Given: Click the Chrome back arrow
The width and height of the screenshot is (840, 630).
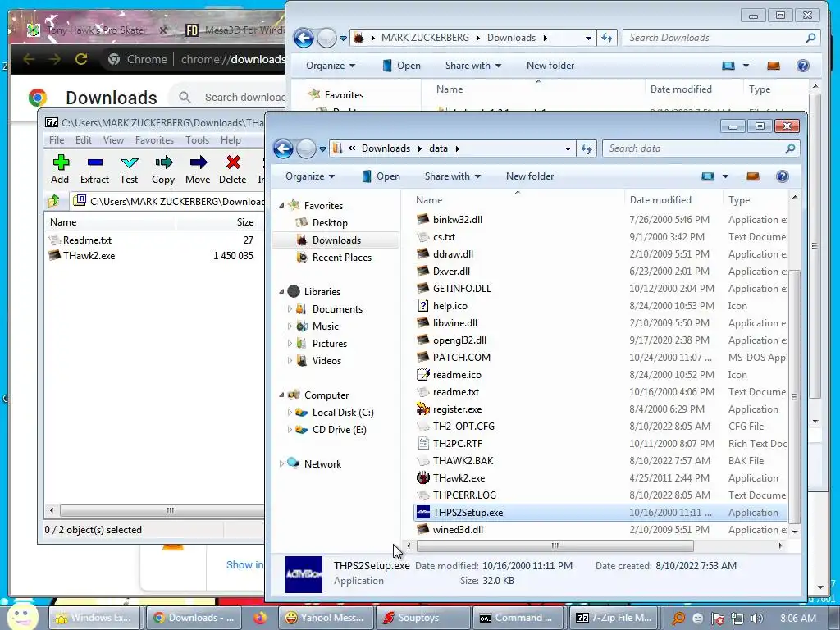Looking at the screenshot, I should tap(29, 59).
